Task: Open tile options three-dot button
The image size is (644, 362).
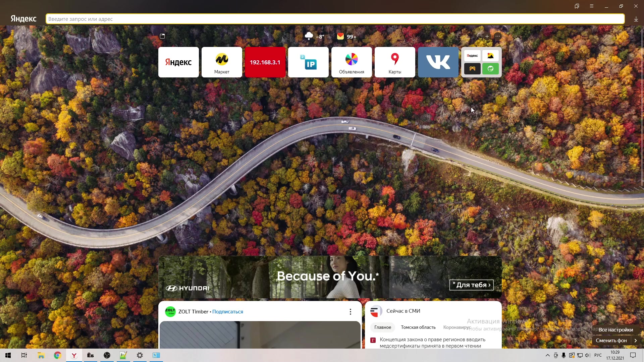Action: (498, 36)
